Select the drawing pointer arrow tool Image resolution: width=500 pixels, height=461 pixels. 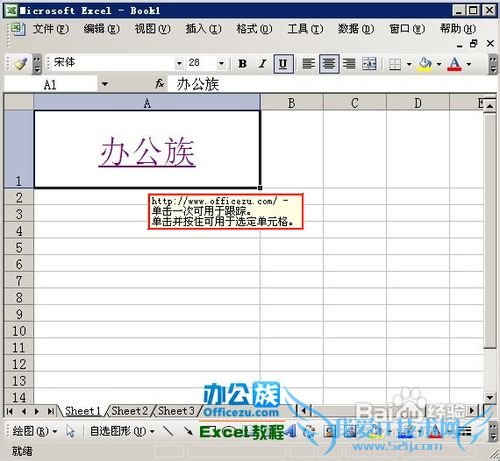[70, 431]
